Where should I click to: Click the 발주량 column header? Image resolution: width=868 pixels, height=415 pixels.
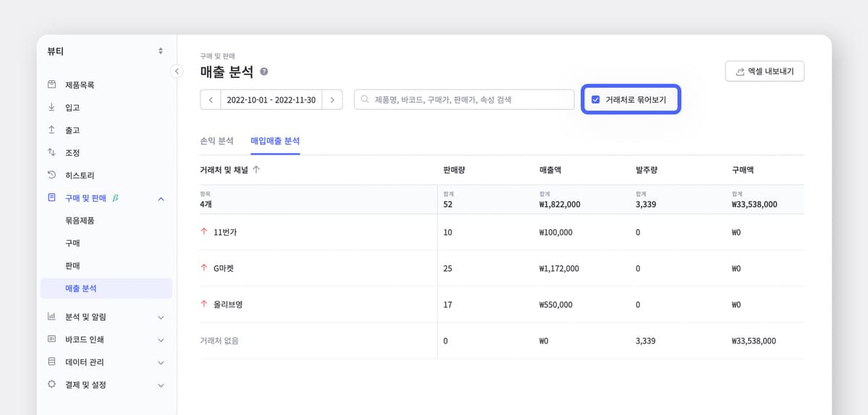(647, 170)
